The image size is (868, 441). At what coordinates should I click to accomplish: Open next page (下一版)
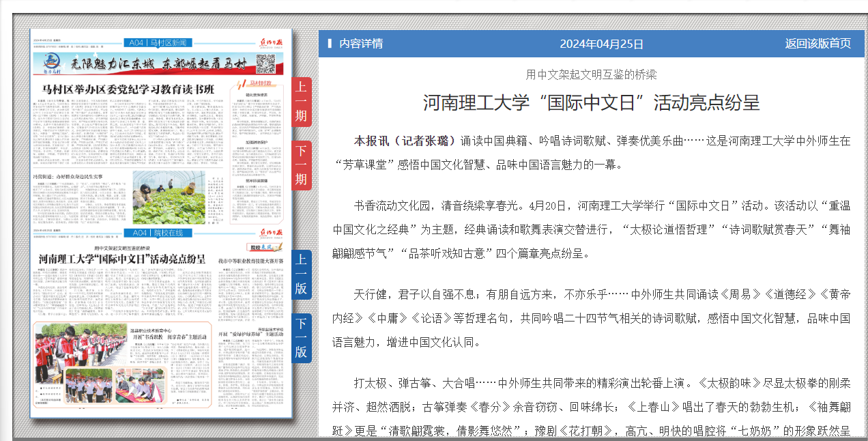point(301,338)
